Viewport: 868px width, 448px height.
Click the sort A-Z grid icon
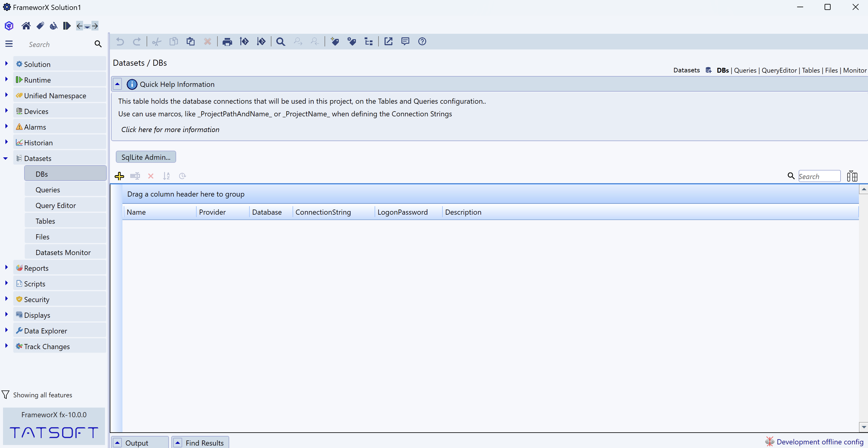click(166, 176)
